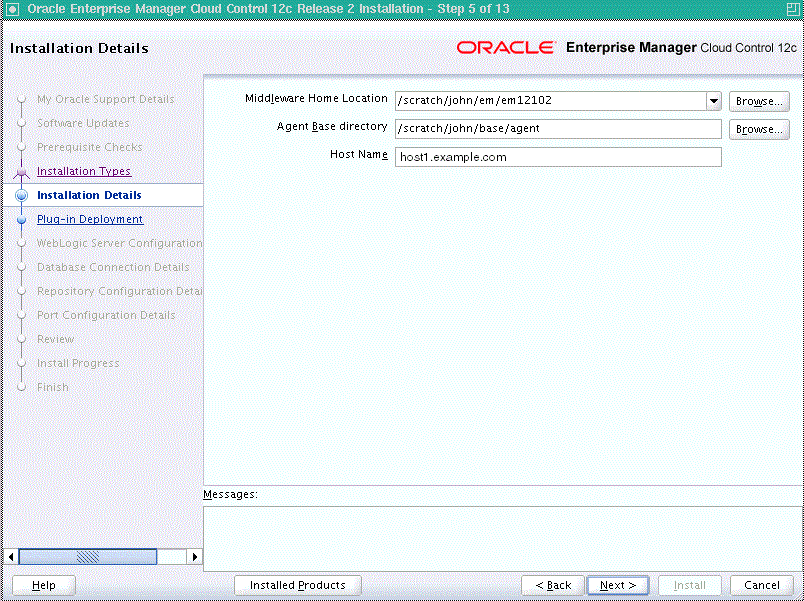Viewport: 804px width, 601px height.
Task: Click the disabled Install button
Action: [690, 585]
